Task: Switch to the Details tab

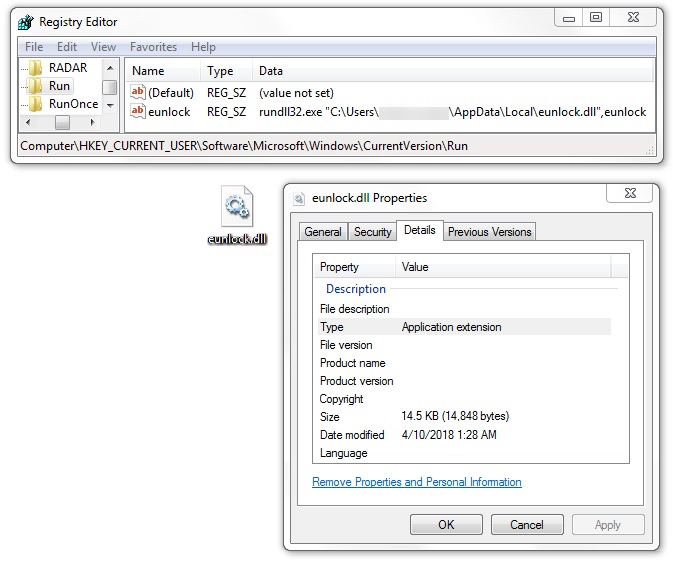Action: pos(420,230)
